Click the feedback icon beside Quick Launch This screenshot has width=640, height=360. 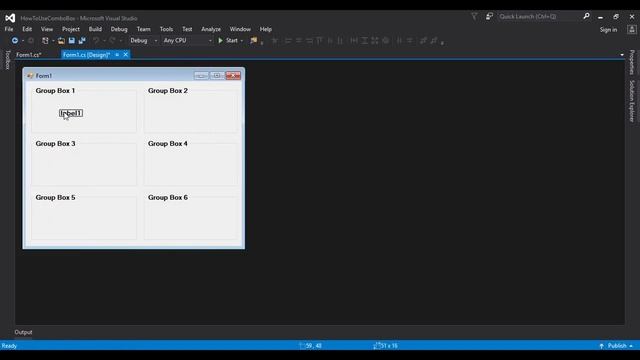coord(489,16)
